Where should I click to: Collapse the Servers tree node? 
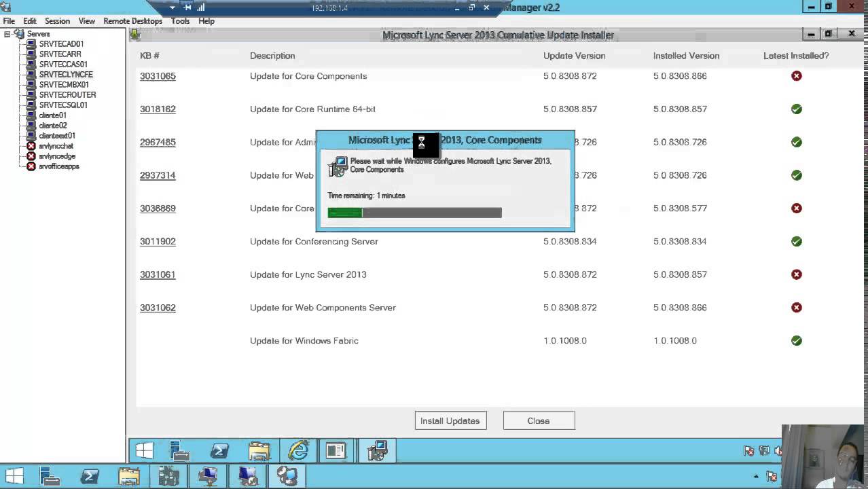click(7, 34)
